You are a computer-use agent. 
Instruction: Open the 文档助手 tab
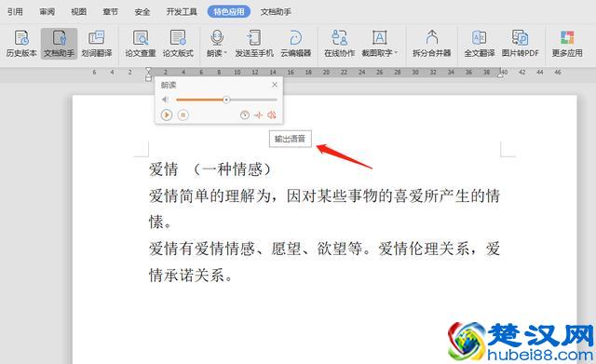point(276,12)
